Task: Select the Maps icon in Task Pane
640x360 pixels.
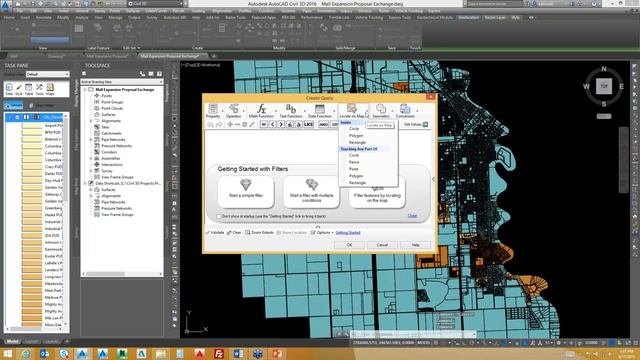Action: [x=50, y=88]
